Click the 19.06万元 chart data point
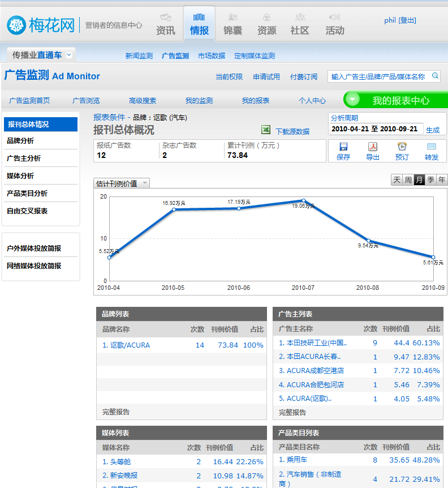This screenshot has width=448, height=488. coord(303,200)
